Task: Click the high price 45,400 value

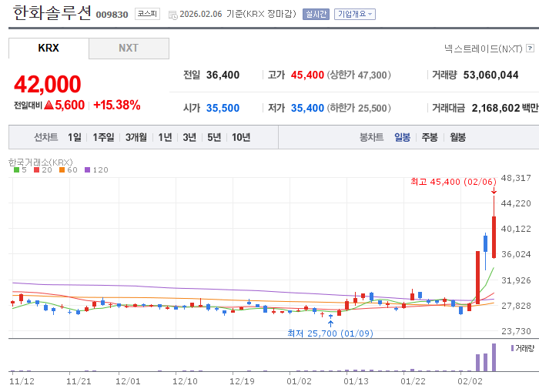Action: pos(307,75)
